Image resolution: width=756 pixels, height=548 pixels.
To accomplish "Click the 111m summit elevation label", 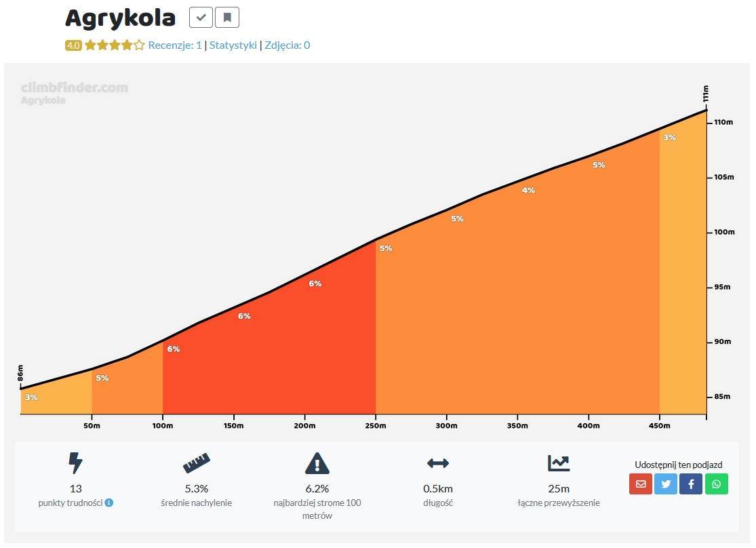I will [705, 94].
